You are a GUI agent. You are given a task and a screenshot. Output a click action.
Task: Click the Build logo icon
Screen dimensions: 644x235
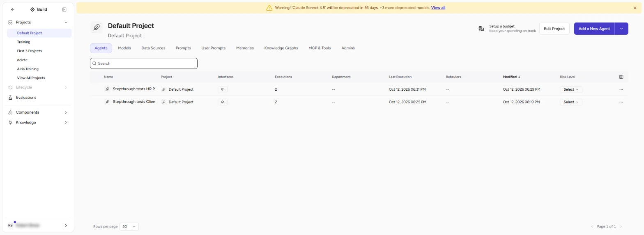(32, 9)
